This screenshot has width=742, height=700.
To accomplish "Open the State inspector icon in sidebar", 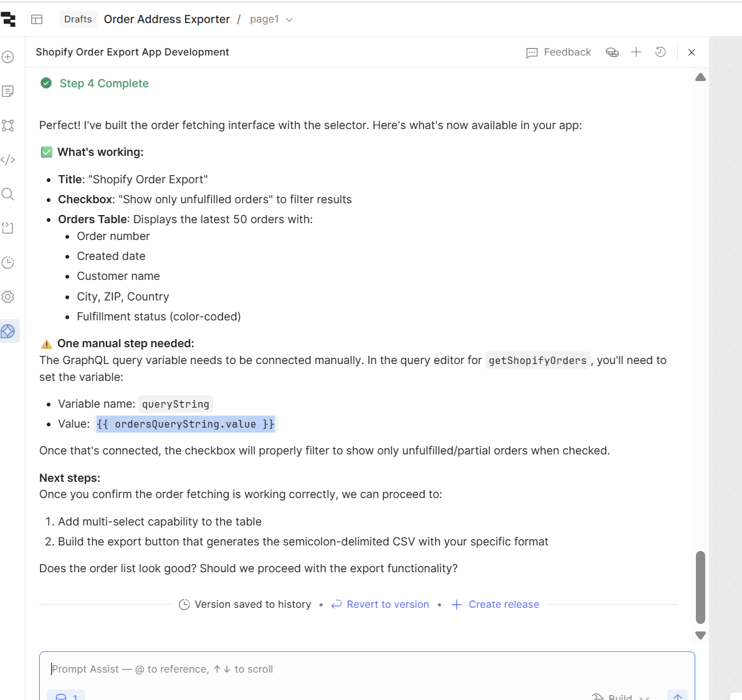I will 8,228.
